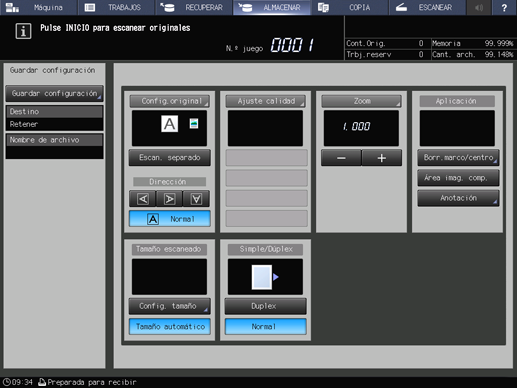Screen dimensions: 517x388
Task: Click the Retener destination text
Action: point(24,124)
